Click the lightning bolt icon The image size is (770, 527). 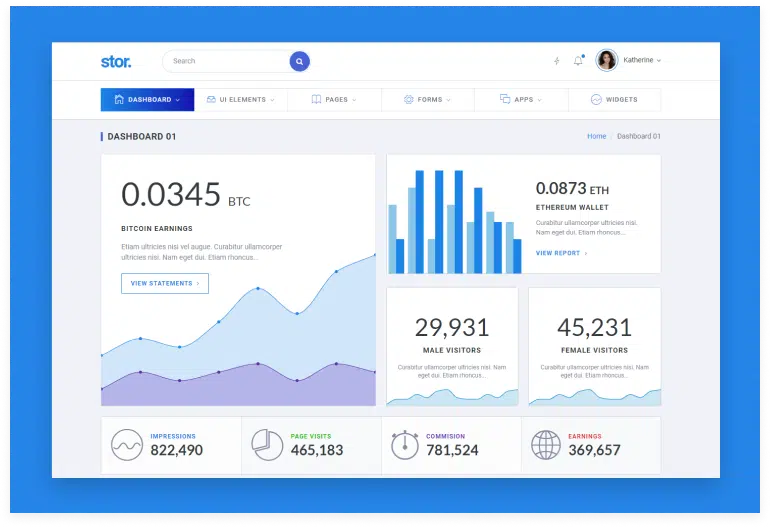[557, 61]
